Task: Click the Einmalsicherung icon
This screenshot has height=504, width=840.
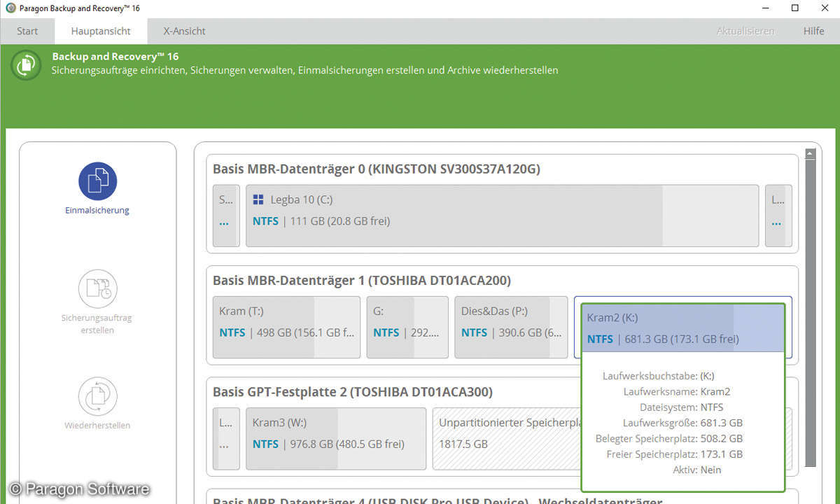Action: coord(97,181)
